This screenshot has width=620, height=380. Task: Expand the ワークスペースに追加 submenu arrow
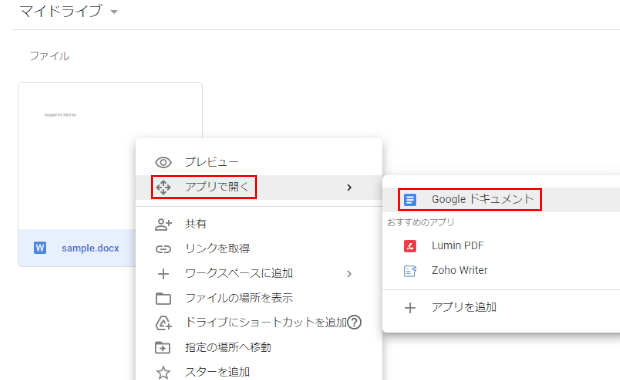[x=349, y=274]
